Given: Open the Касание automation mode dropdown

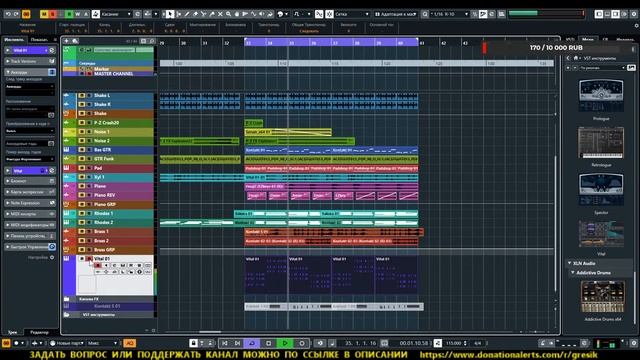Looking at the screenshot, I should coord(116,14).
